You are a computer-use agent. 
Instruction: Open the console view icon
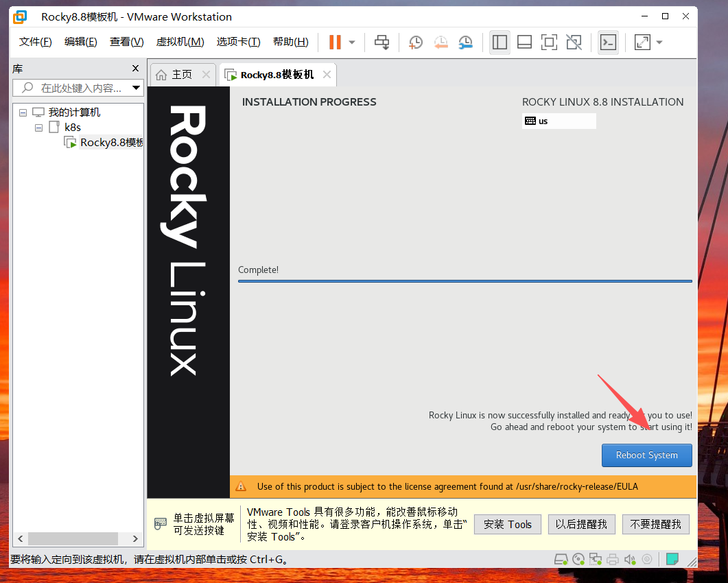pos(608,43)
